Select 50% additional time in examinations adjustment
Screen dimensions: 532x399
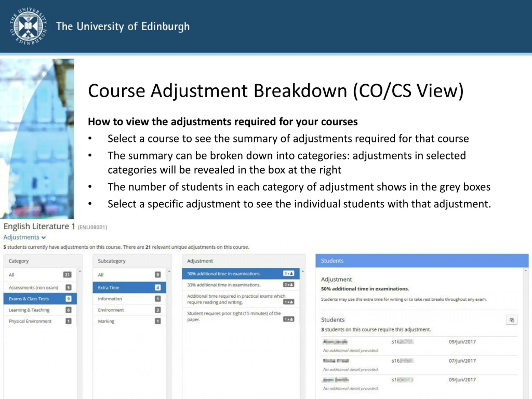click(241, 274)
